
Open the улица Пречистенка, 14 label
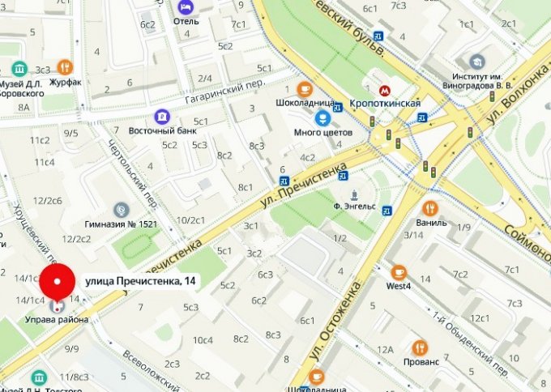(140, 281)
